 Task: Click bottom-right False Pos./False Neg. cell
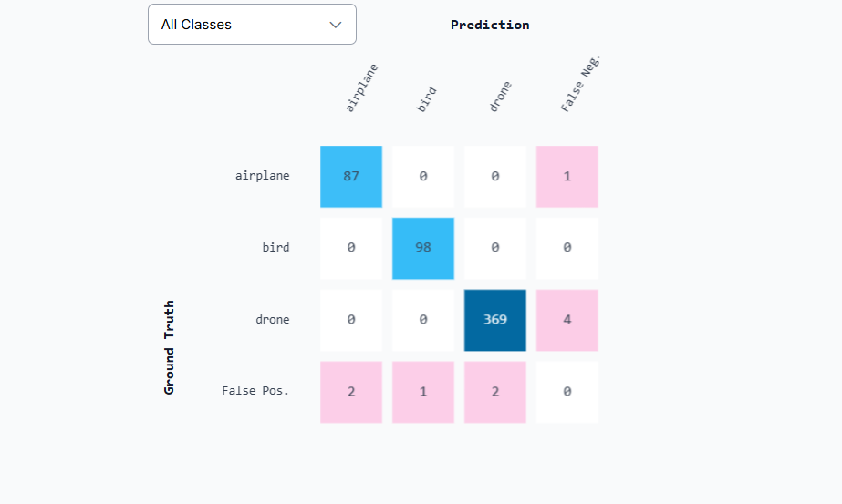(567, 392)
